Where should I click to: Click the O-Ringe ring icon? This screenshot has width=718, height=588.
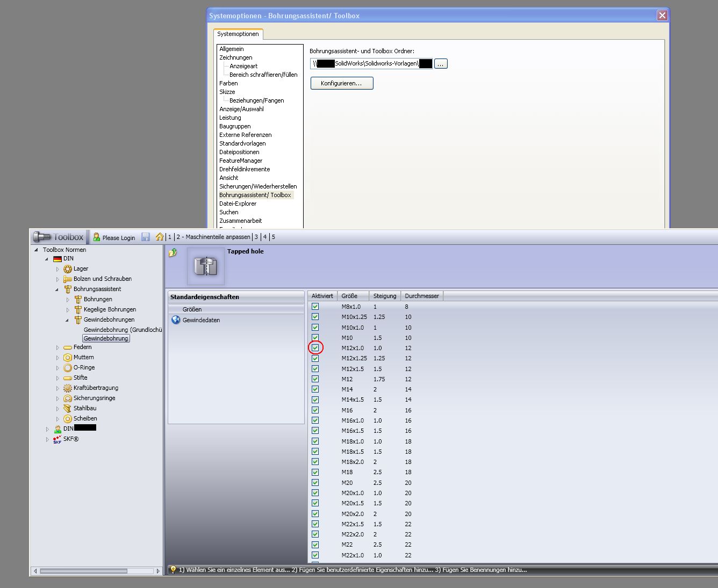click(x=68, y=368)
